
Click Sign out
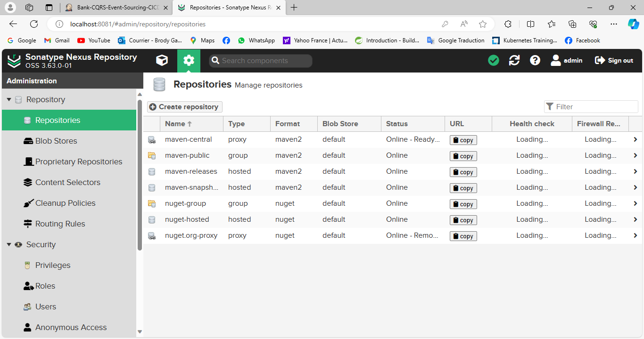[614, 60]
